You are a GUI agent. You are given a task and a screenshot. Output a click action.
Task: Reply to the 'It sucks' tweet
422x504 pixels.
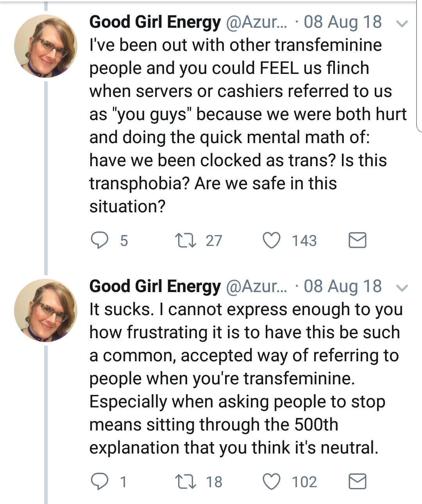pos(99,481)
